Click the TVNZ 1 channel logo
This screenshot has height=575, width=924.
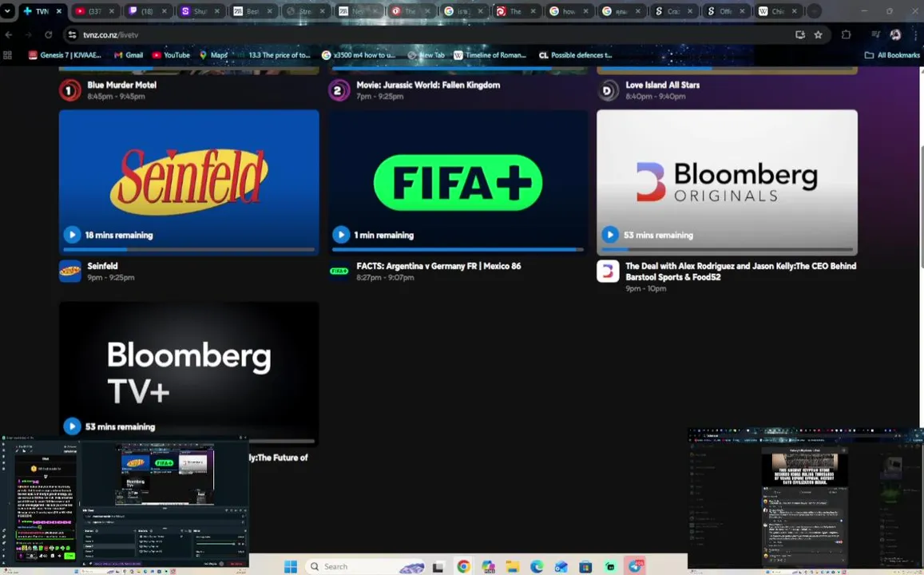[69, 90]
